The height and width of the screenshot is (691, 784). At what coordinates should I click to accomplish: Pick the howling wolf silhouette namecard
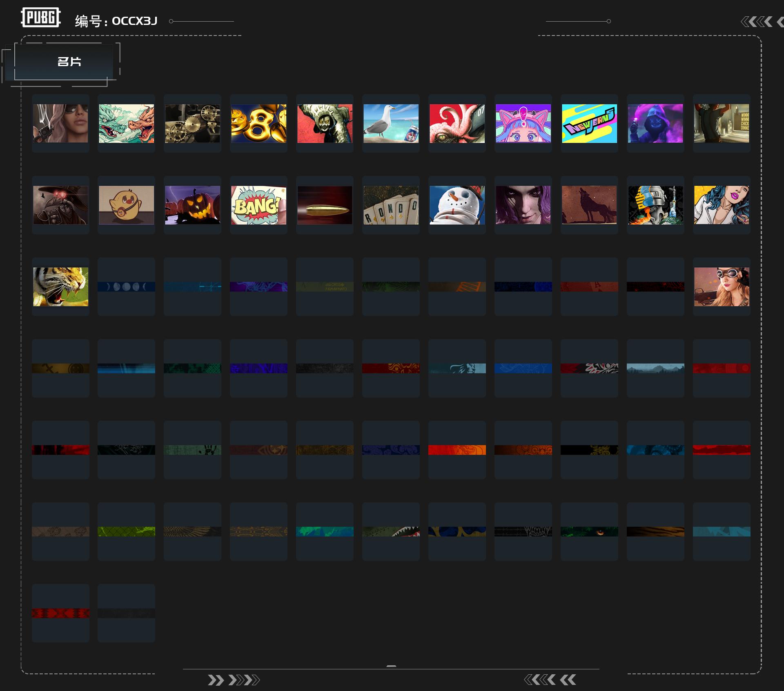pyautogui.click(x=589, y=205)
